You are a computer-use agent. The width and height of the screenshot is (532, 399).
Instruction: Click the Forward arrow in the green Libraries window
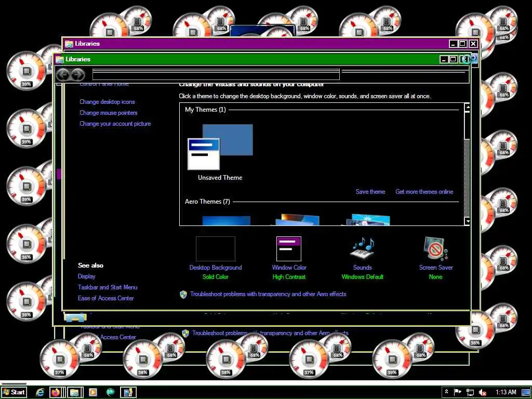click(x=78, y=74)
